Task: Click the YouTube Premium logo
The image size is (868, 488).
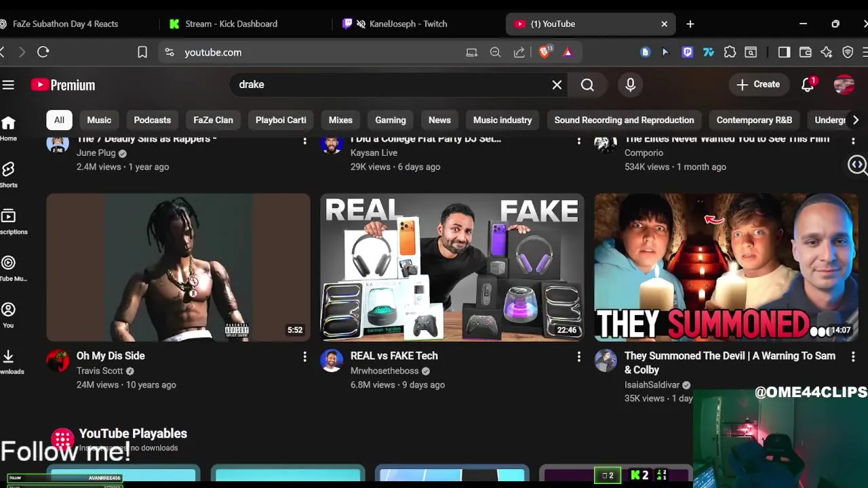Action: [63, 85]
